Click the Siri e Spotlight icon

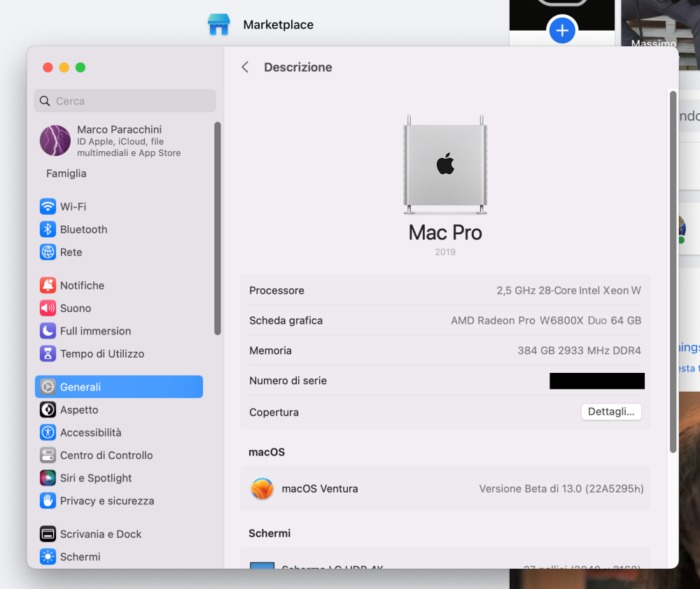coord(48,478)
